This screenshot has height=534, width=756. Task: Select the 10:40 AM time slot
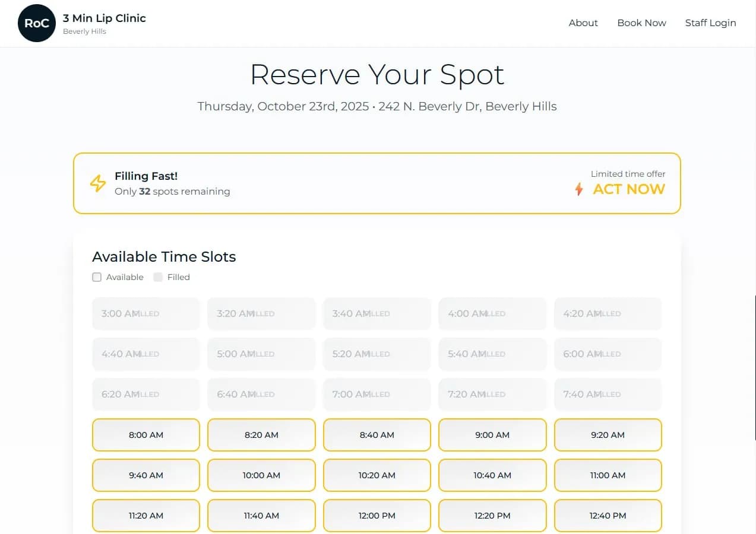click(492, 475)
